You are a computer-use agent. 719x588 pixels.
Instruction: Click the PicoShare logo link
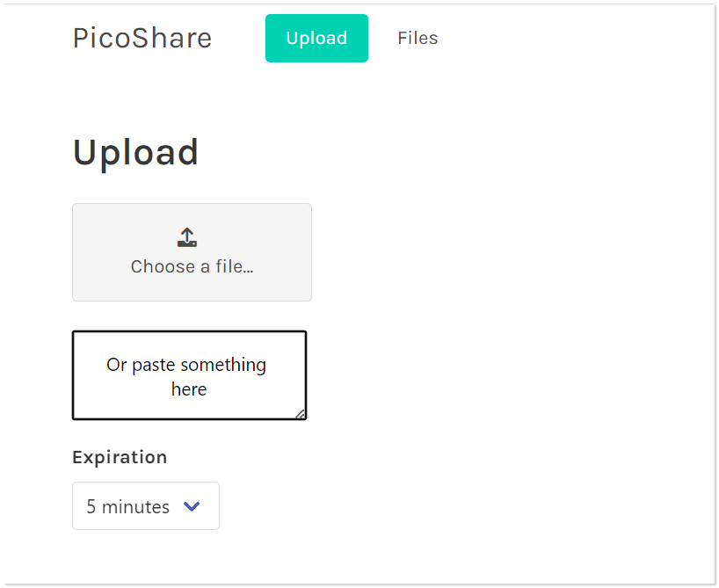142,39
